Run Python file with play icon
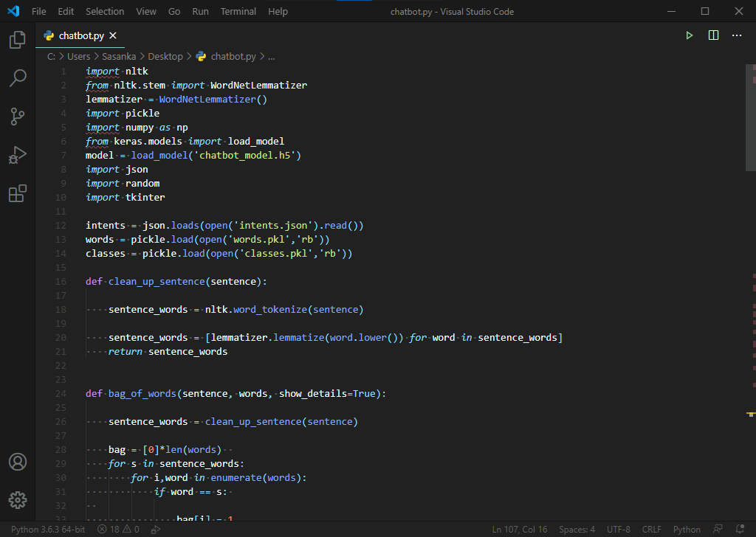 [689, 35]
